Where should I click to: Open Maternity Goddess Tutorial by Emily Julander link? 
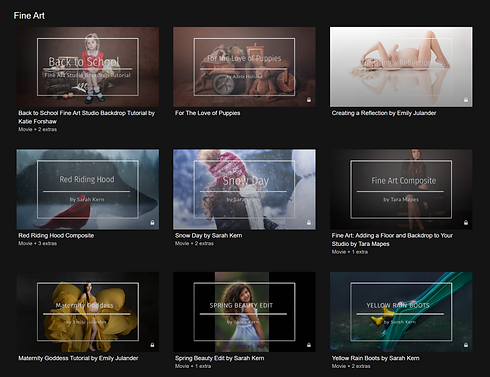[78, 358]
